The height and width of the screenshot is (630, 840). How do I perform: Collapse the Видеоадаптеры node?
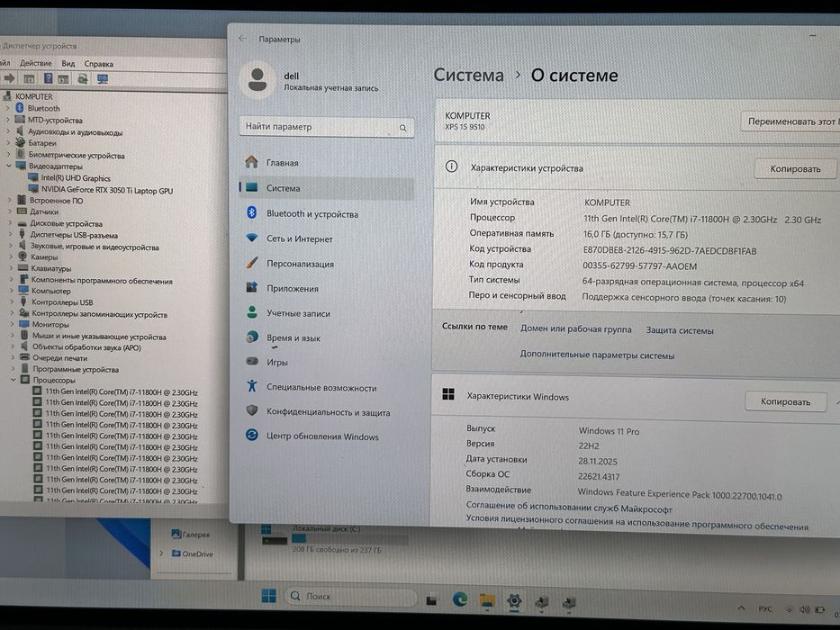pyautogui.click(x=9, y=166)
